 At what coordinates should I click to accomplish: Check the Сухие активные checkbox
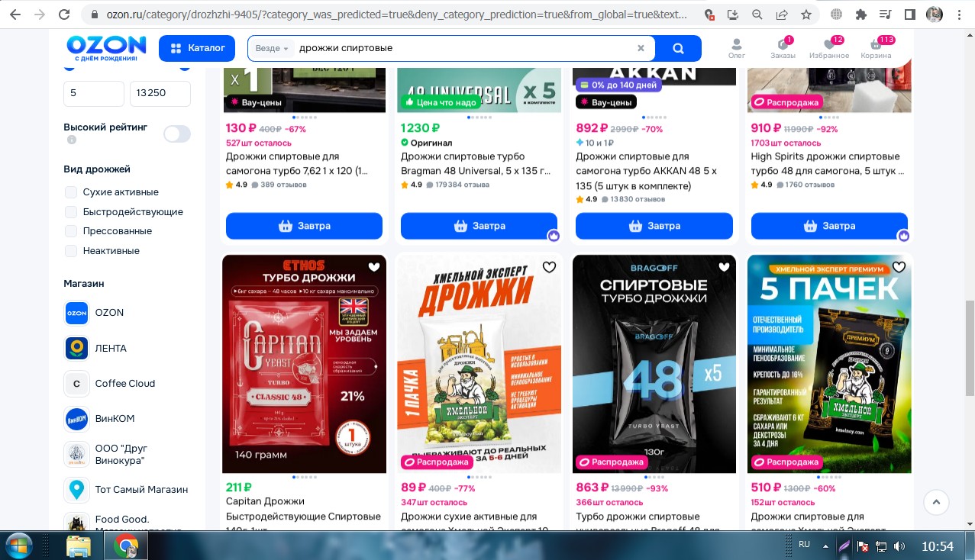(71, 192)
